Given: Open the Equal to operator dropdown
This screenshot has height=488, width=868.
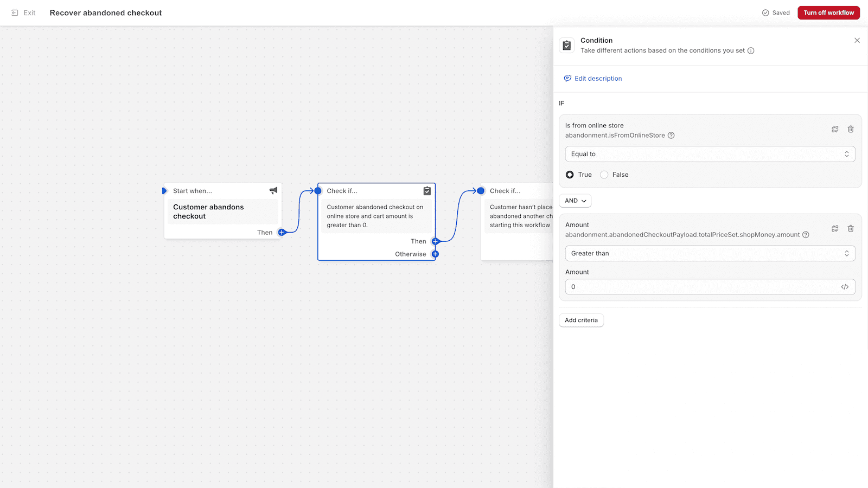Looking at the screenshot, I should pos(710,154).
